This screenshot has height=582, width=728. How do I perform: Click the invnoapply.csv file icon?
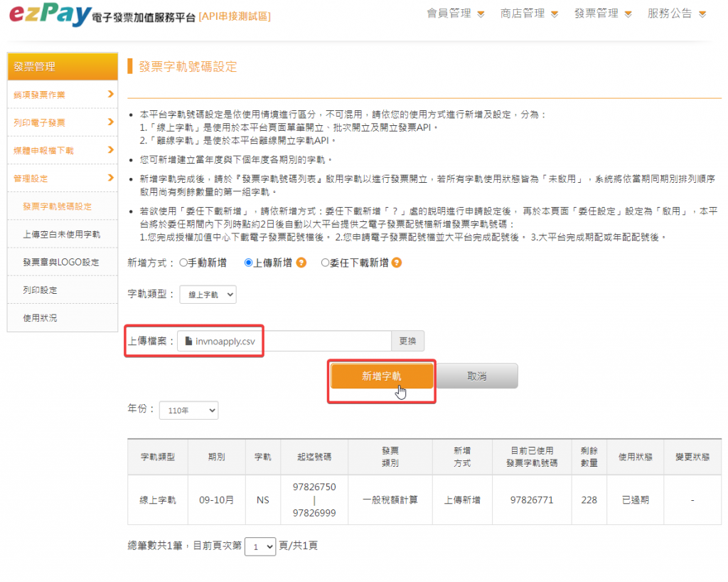[188, 342]
